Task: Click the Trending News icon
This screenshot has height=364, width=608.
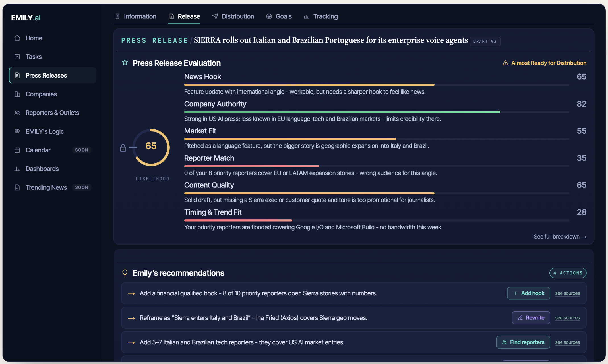Action: tap(17, 187)
